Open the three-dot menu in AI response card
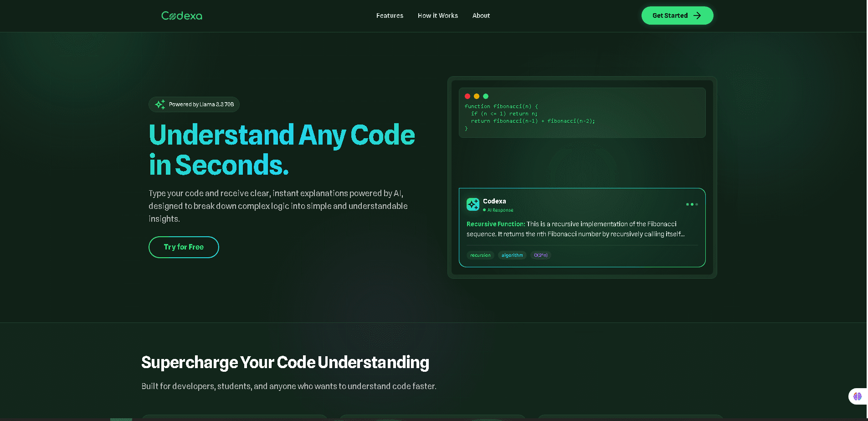This screenshot has height=421, width=868. click(x=692, y=204)
